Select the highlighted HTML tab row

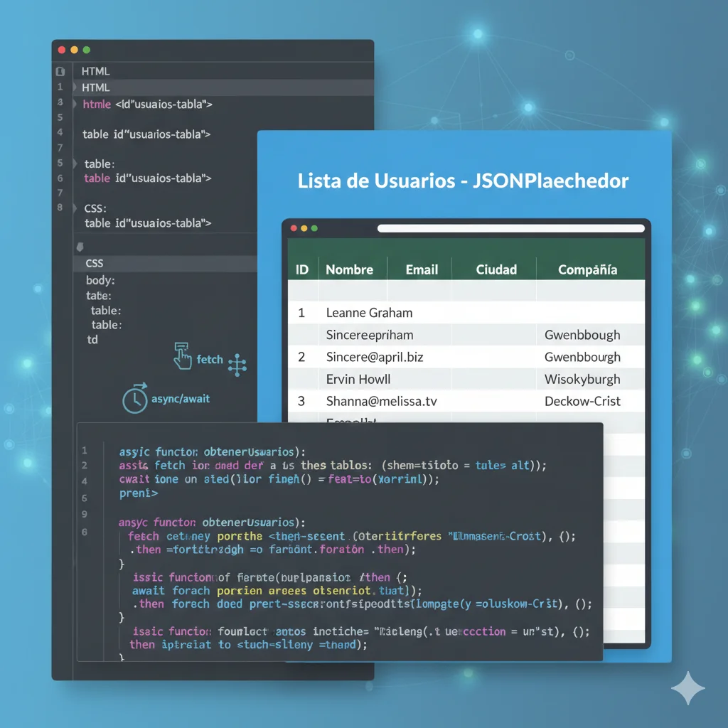96,87
